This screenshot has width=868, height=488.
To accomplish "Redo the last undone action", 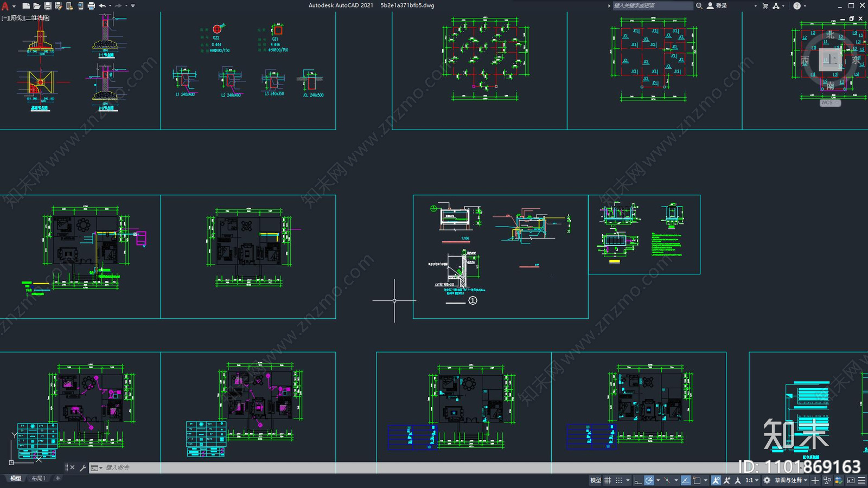I will point(118,6).
